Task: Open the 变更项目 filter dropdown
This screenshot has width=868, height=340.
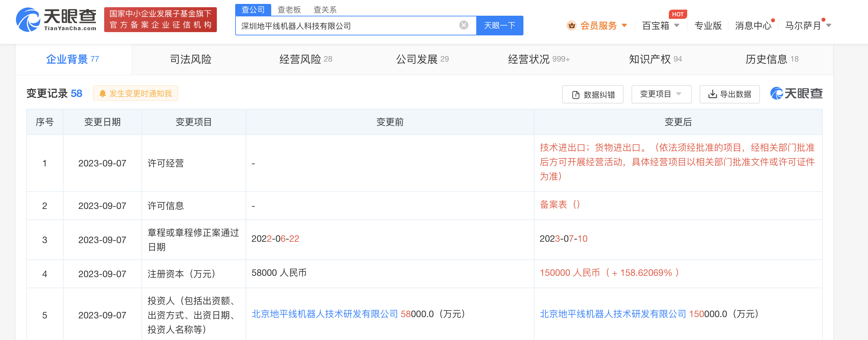Action: click(x=661, y=94)
